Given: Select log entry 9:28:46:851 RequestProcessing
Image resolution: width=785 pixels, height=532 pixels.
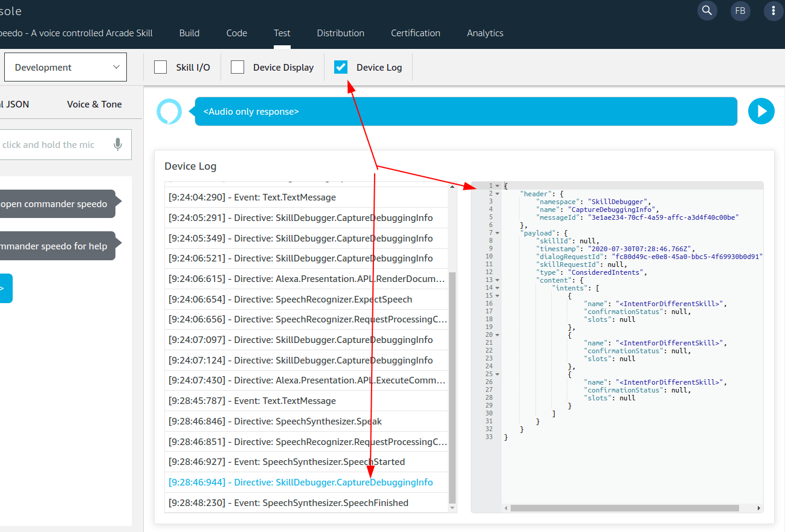Looking at the screenshot, I should tap(306, 441).
